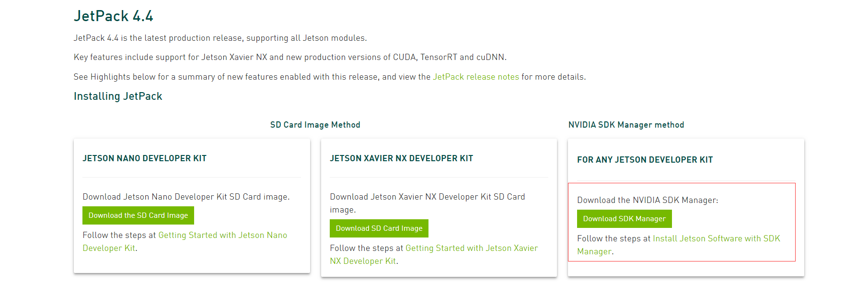Click the SD Card Image Method heading
Viewport: 868px width, 285px height.
pyautogui.click(x=315, y=125)
